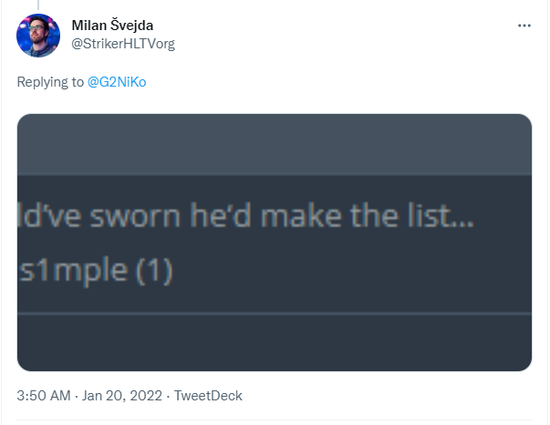Visit the @StrikerHLTVorg handle
The width and height of the screenshot is (550, 425).
[x=123, y=44]
